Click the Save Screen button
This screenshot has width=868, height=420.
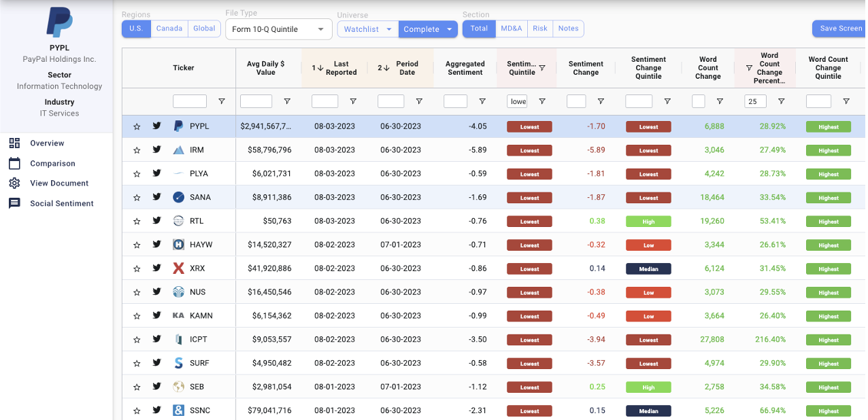[x=840, y=29]
